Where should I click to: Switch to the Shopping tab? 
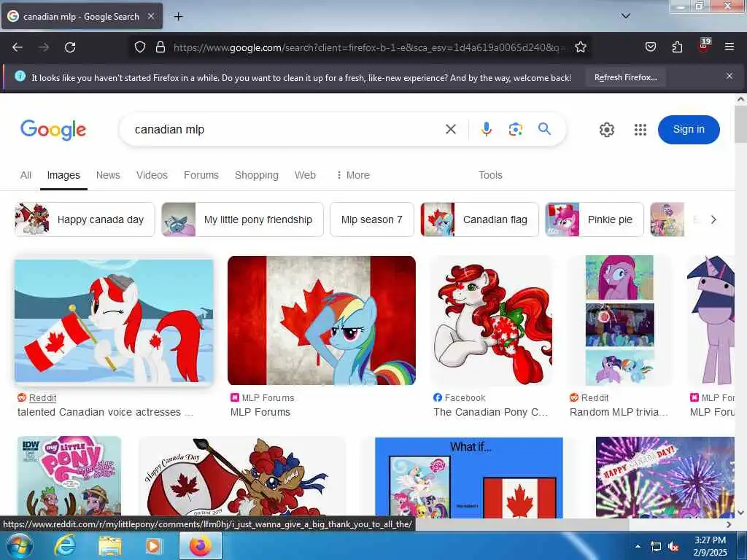point(256,175)
